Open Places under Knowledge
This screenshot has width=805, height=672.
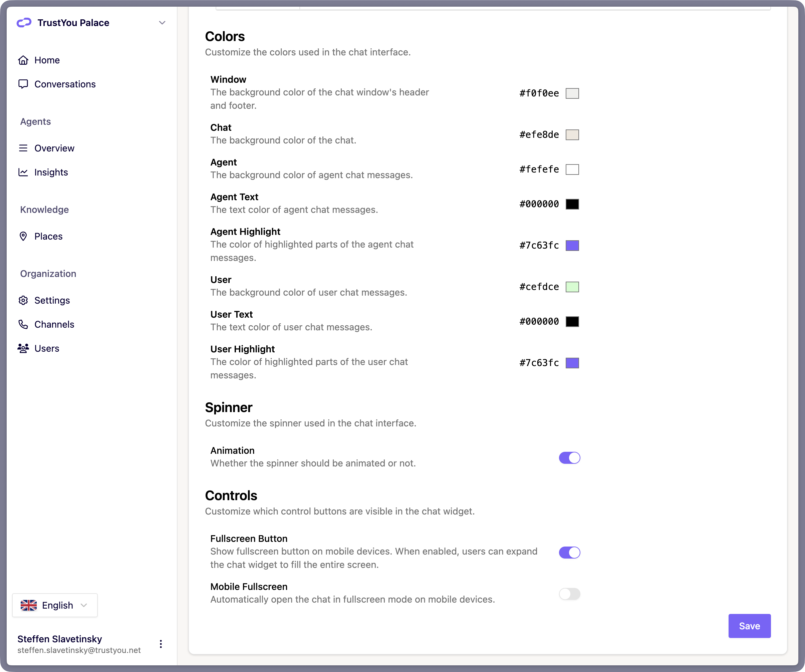(48, 236)
